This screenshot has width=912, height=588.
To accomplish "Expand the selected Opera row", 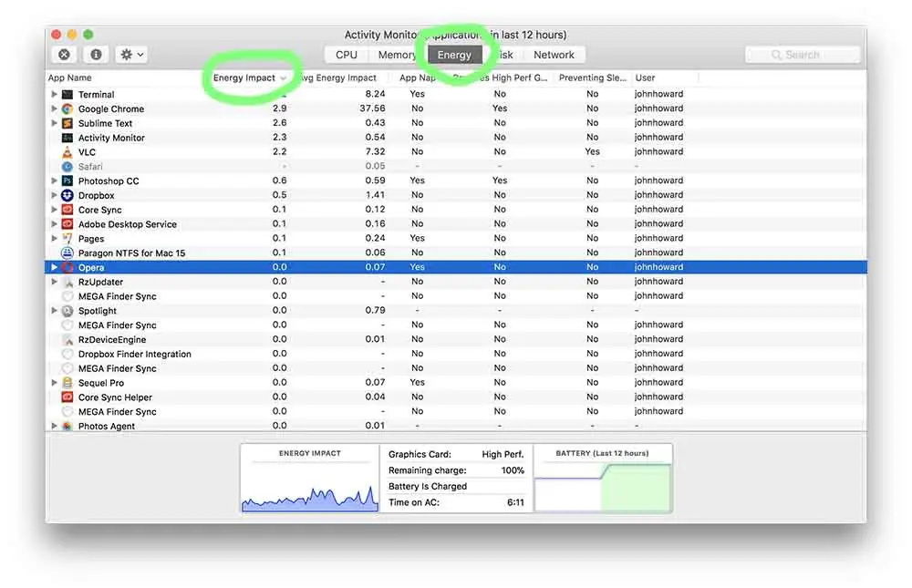I will coord(54,267).
